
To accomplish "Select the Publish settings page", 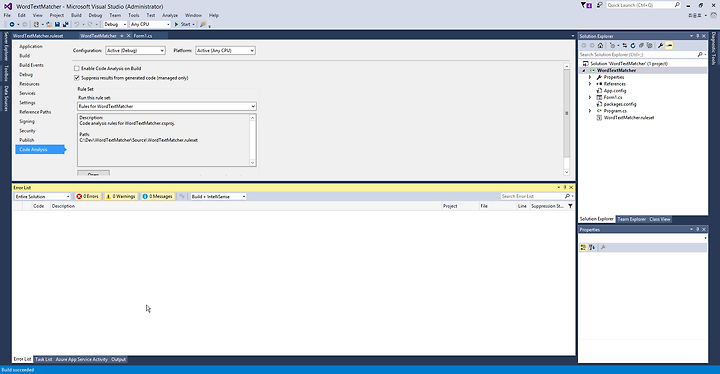I will pyautogui.click(x=27, y=140).
